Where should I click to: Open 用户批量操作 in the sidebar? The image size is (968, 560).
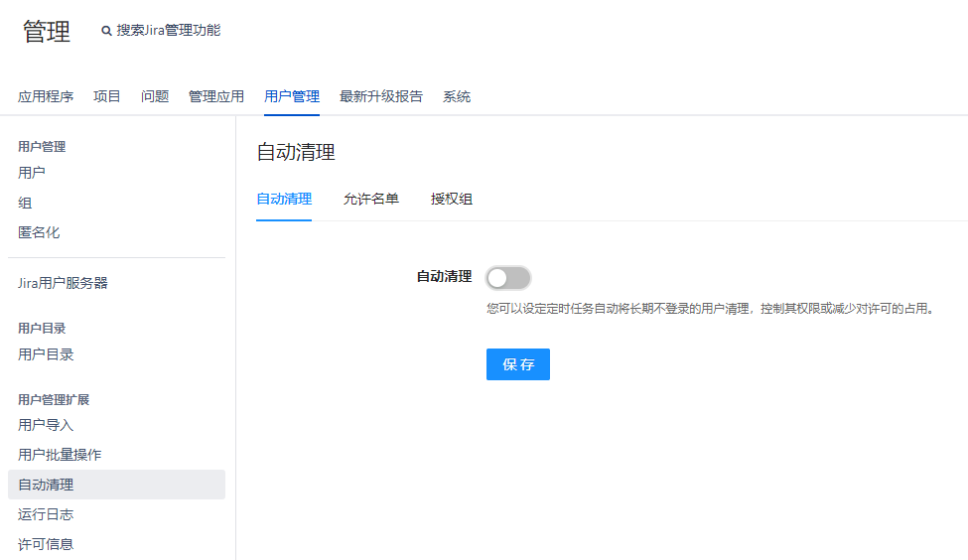(x=60, y=455)
